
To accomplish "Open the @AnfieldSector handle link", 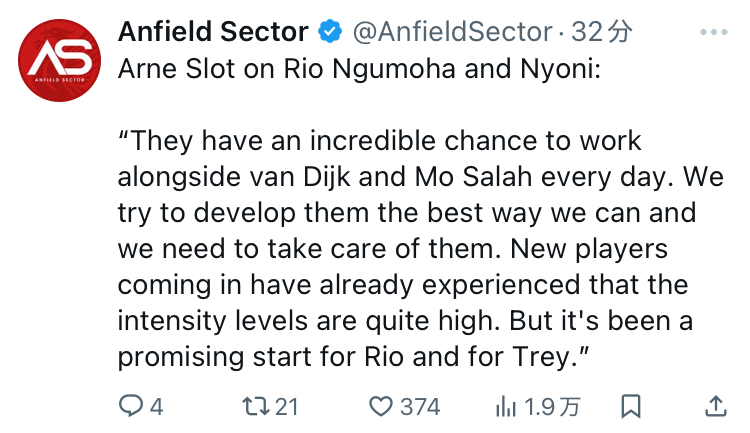I will (x=452, y=32).
